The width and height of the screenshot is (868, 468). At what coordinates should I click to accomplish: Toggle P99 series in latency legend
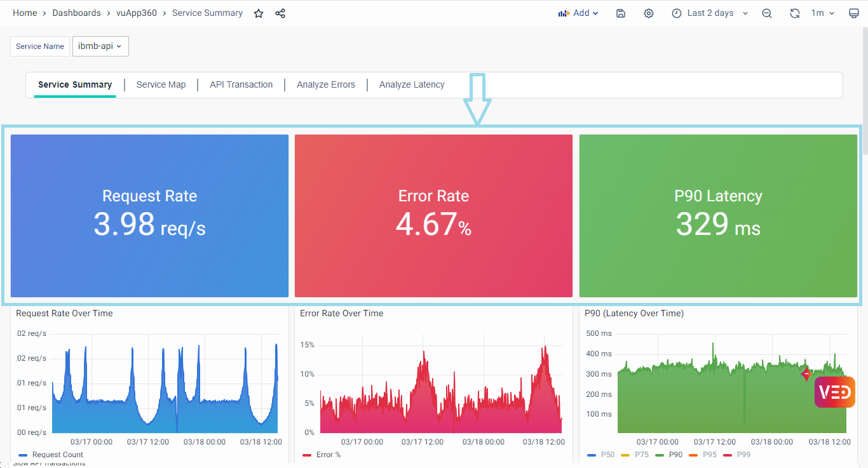pyautogui.click(x=736, y=455)
